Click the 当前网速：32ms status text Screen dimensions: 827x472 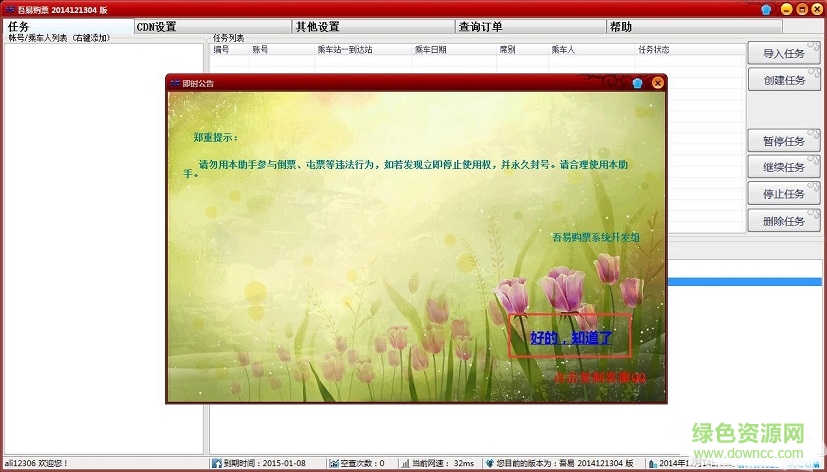pos(443,463)
